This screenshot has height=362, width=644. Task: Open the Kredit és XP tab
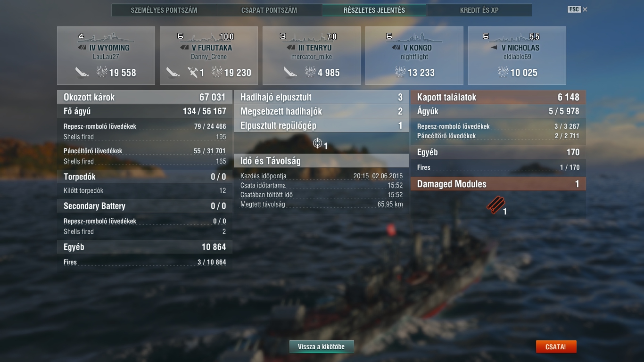click(x=479, y=10)
